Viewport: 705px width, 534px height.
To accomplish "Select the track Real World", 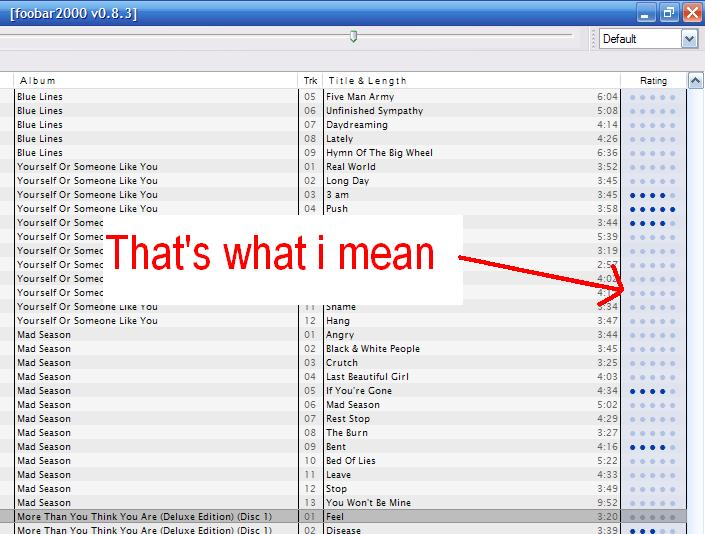I will [351, 166].
